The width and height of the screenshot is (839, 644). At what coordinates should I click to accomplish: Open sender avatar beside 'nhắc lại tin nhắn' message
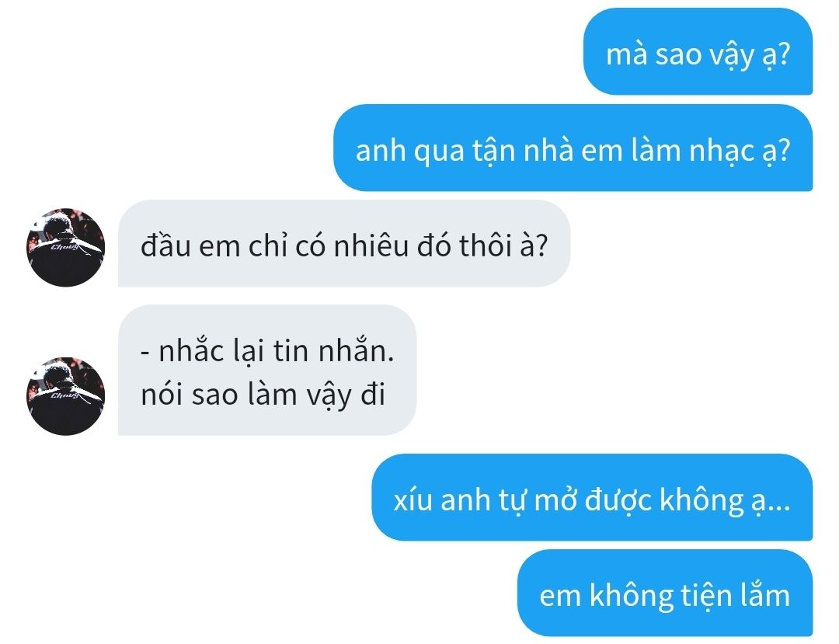coord(65,396)
